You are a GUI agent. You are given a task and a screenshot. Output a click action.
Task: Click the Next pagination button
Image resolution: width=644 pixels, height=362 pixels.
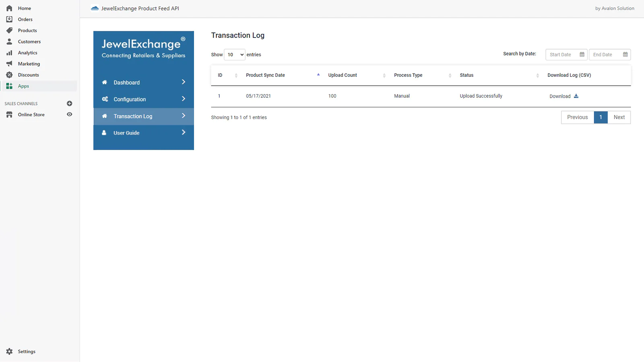coord(619,117)
